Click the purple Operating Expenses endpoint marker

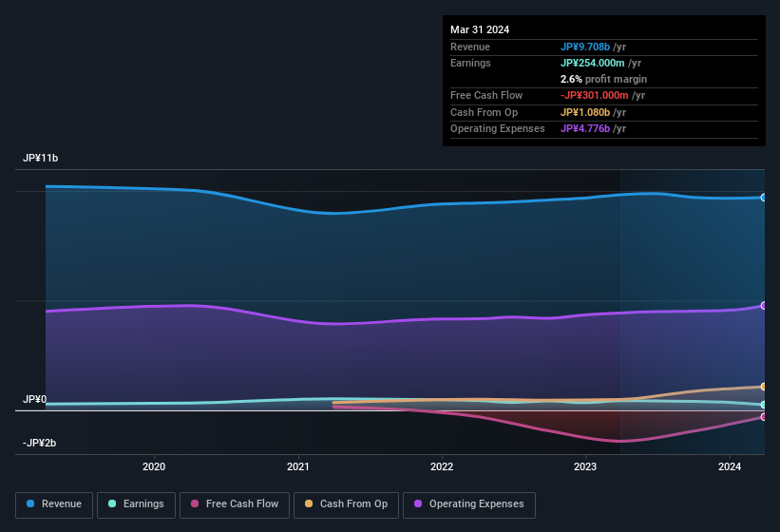tap(763, 305)
